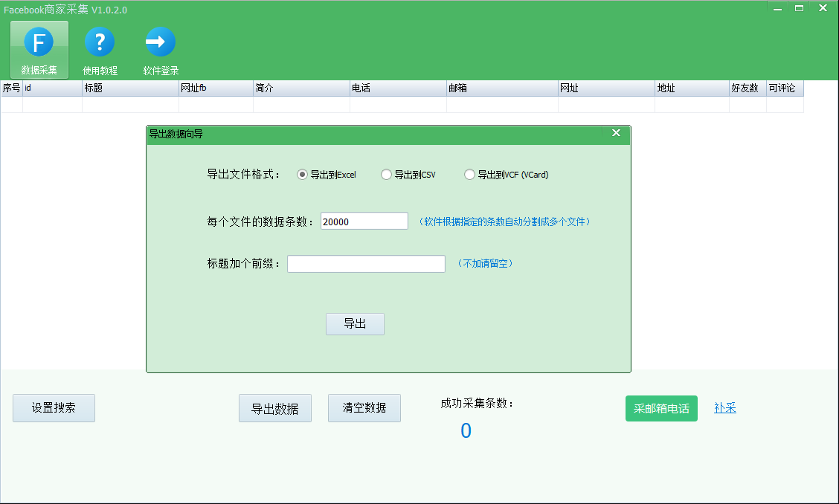The height and width of the screenshot is (504, 839).
Task: Click the 软件根据指定的条数自动分割成多个文件 hint text
Action: (x=504, y=222)
